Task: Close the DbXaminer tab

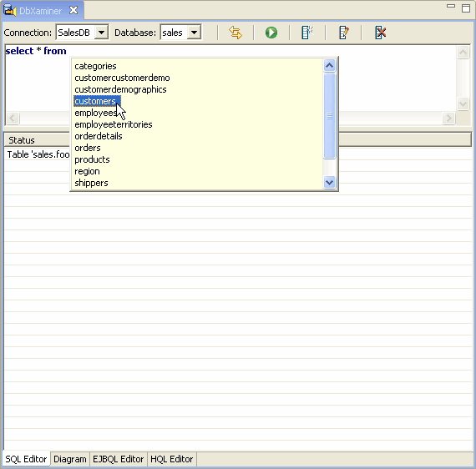Action: point(73,11)
